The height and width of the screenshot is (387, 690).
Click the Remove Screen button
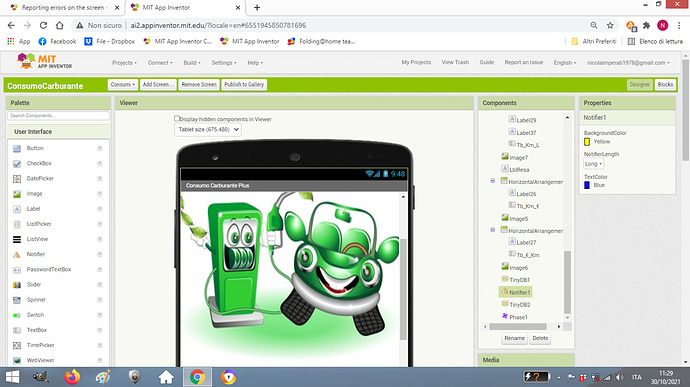199,85
